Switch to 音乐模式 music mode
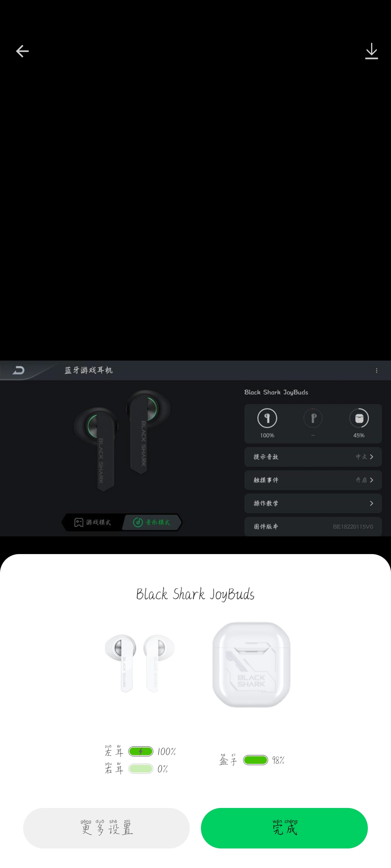391x868 pixels. click(152, 522)
